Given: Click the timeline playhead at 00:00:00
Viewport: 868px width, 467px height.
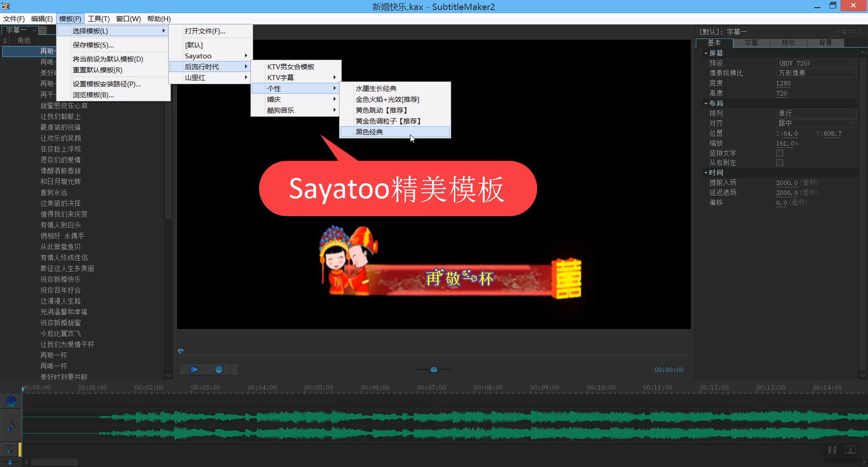Looking at the screenshot, I should [23, 389].
